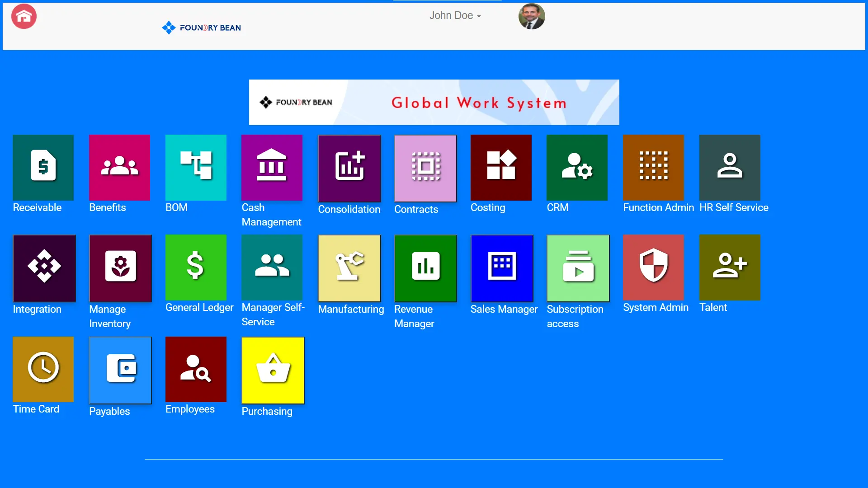This screenshot has height=488, width=868.
Task: Launch System Admin
Action: click(x=654, y=268)
